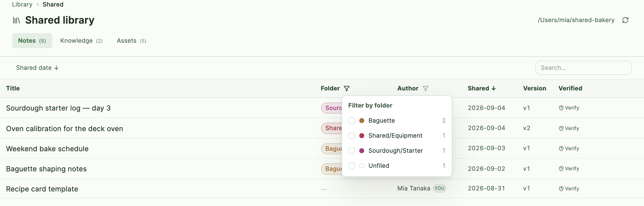The height and width of the screenshot is (206, 644).
Task: Click the refresh library icon
Action: [625, 20]
